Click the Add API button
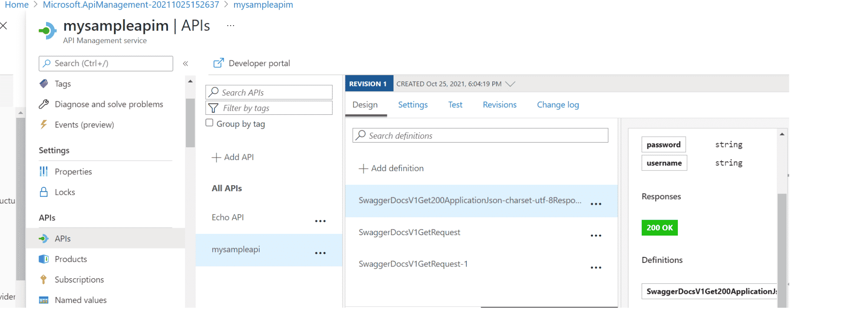 pyautogui.click(x=233, y=157)
